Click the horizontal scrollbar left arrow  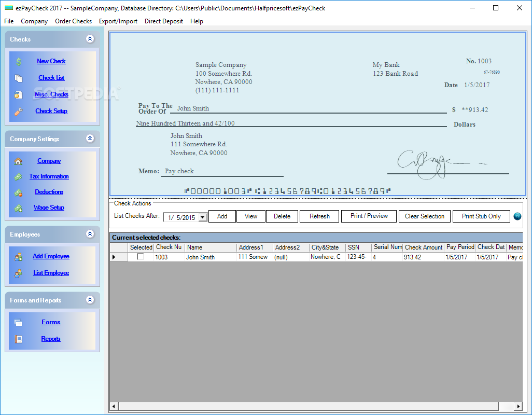click(x=114, y=406)
